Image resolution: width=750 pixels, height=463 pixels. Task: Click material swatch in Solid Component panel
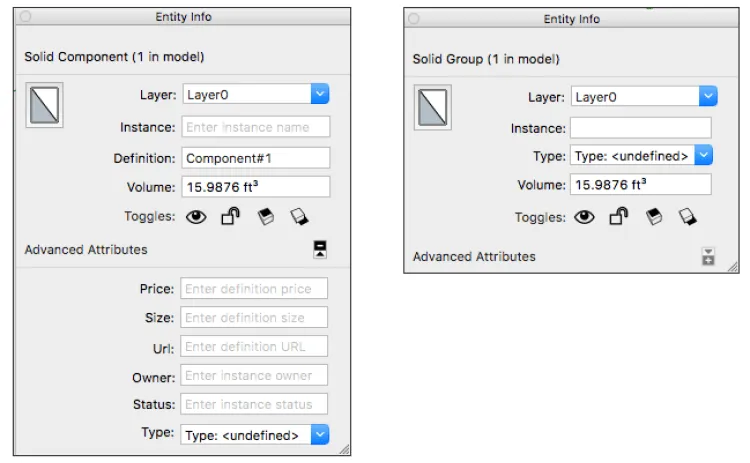(44, 105)
